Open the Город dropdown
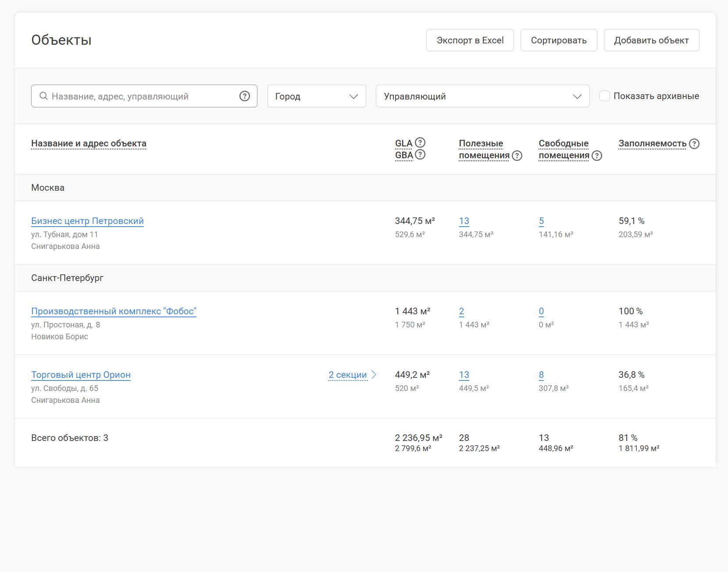This screenshot has width=728, height=572. click(317, 96)
